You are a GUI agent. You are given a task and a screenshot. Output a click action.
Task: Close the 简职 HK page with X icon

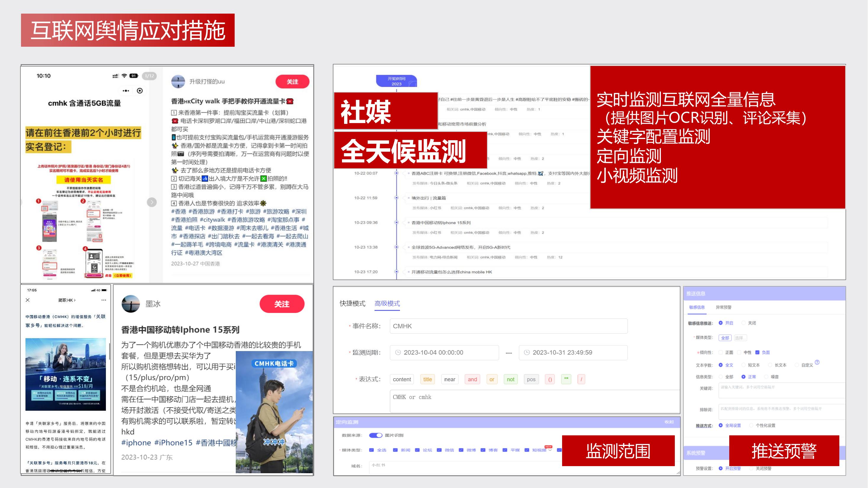pyautogui.click(x=28, y=300)
